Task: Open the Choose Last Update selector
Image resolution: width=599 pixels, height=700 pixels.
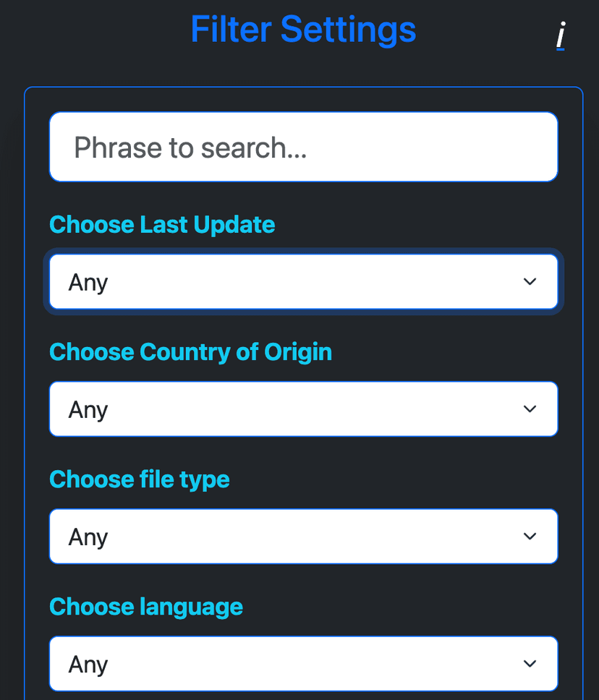Action: (x=303, y=282)
